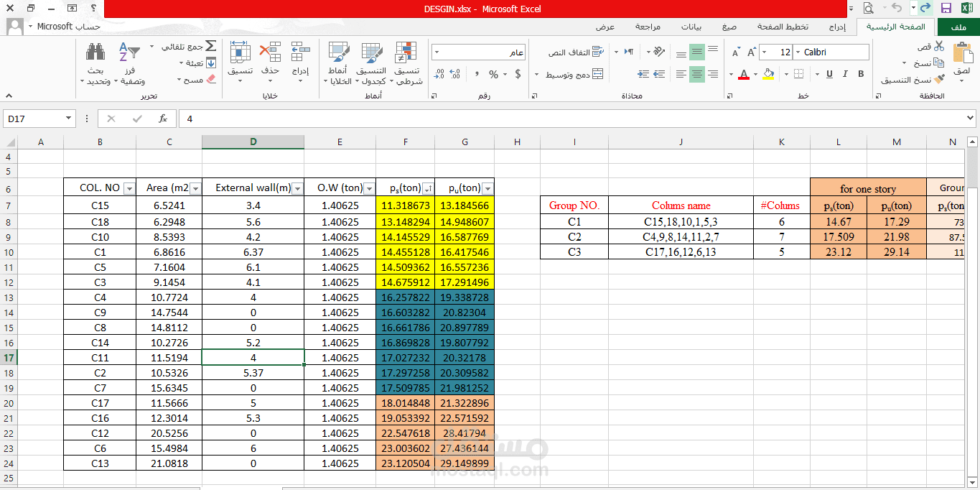The height and width of the screenshot is (490, 980).
Task: Switch to the Data (بيانات) tab
Action: click(x=691, y=27)
